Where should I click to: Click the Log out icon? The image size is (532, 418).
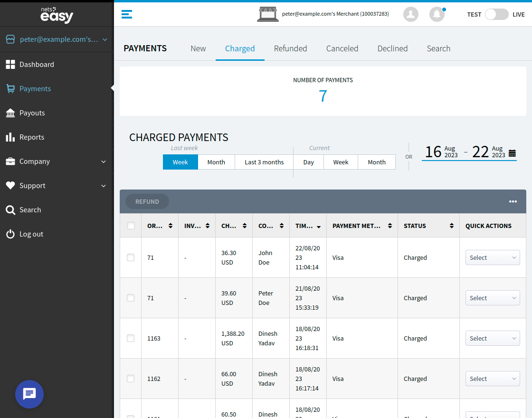[x=10, y=234]
